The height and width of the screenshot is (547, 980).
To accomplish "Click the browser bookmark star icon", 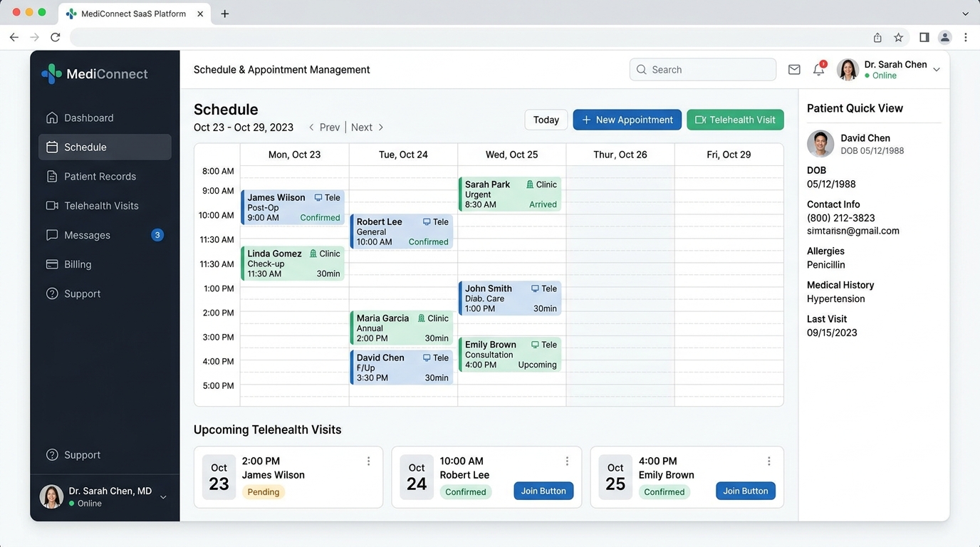I will tap(899, 37).
